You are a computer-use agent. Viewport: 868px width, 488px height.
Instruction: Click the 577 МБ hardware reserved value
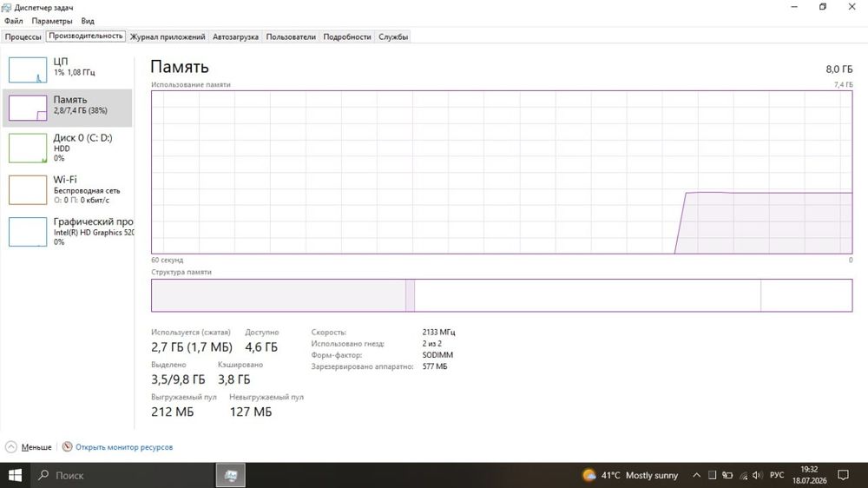click(x=435, y=366)
